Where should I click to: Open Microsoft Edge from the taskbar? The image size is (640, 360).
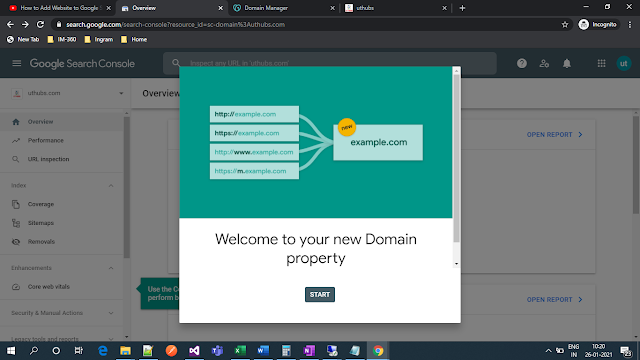(x=103, y=350)
